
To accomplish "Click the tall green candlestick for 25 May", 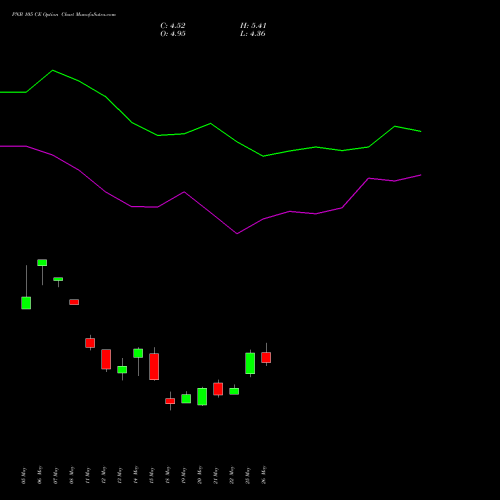I will (250, 363).
